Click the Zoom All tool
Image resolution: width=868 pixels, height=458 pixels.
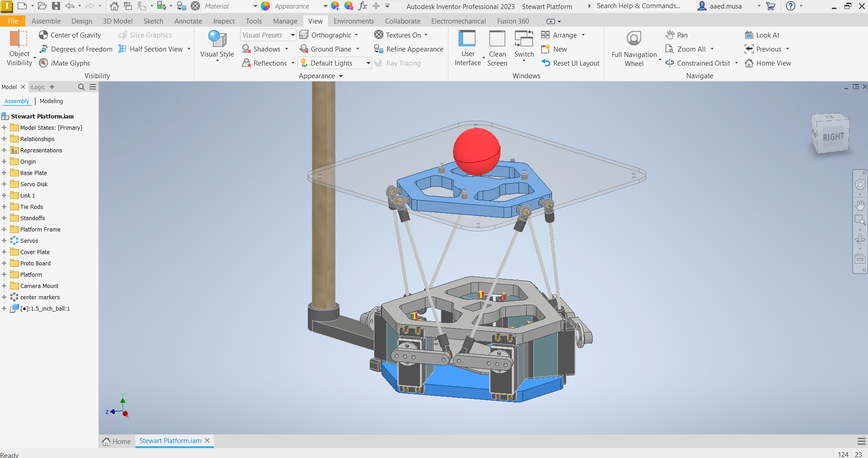[x=685, y=49]
